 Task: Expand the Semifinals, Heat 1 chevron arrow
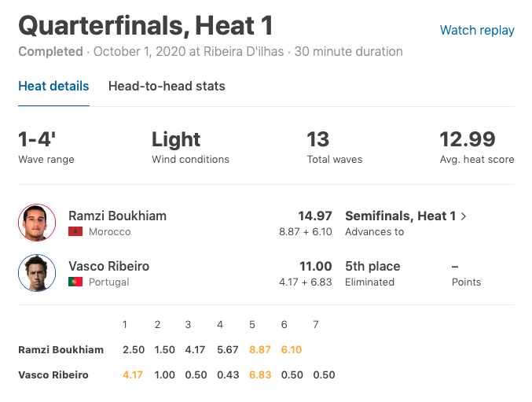[464, 216]
